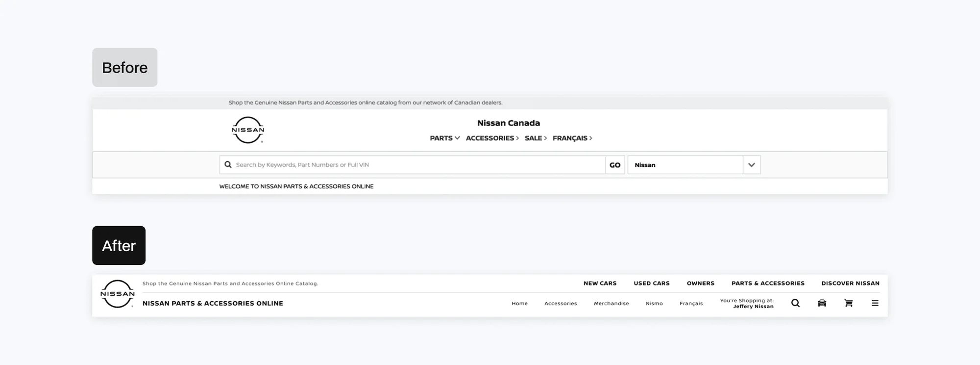This screenshot has height=365, width=980.
Task: Expand the PARTS menu in Before header
Action: [444, 138]
